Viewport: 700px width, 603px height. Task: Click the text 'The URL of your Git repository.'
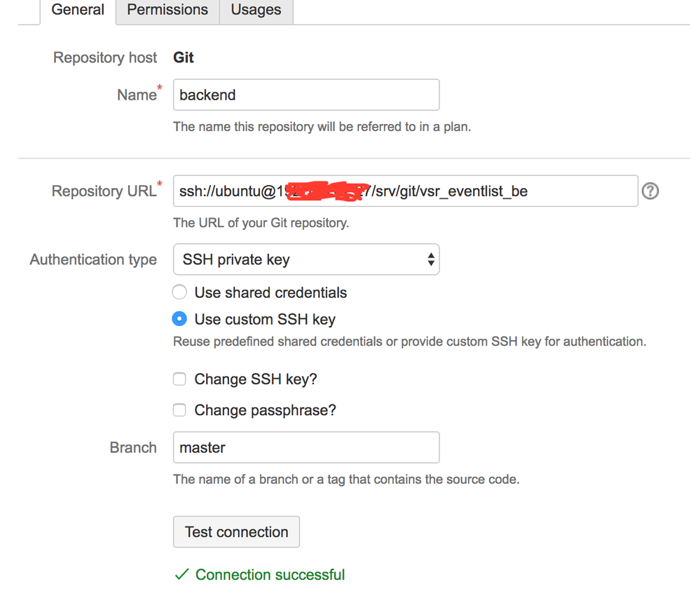point(261,223)
